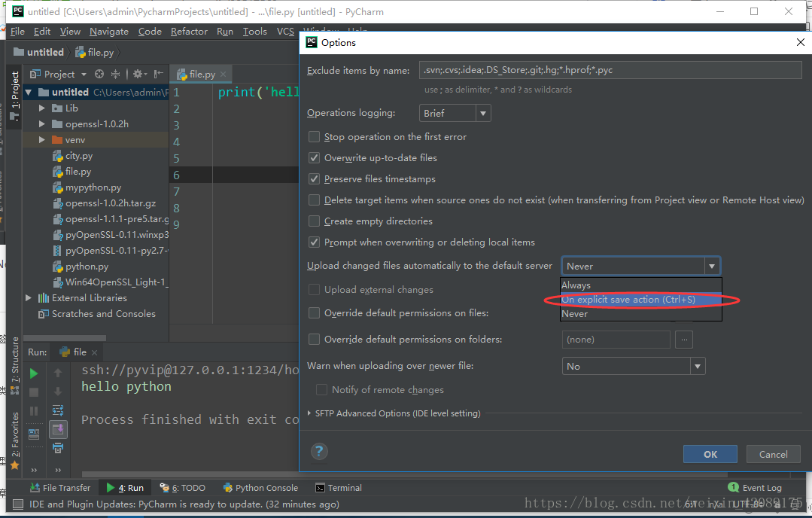Image resolution: width=812 pixels, height=518 pixels.
Task: Enable Stop operation on the first error
Action: (315, 137)
